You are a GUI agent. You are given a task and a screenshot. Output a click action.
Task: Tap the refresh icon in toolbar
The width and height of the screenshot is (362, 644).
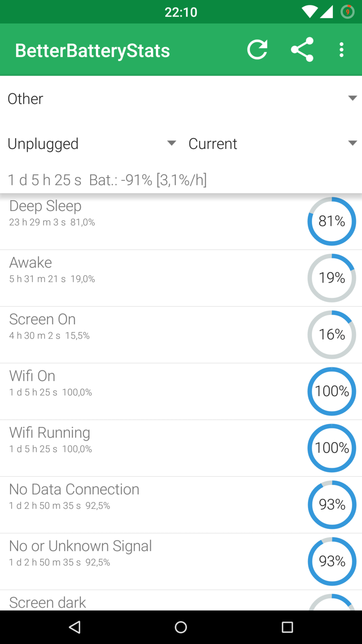point(257,50)
